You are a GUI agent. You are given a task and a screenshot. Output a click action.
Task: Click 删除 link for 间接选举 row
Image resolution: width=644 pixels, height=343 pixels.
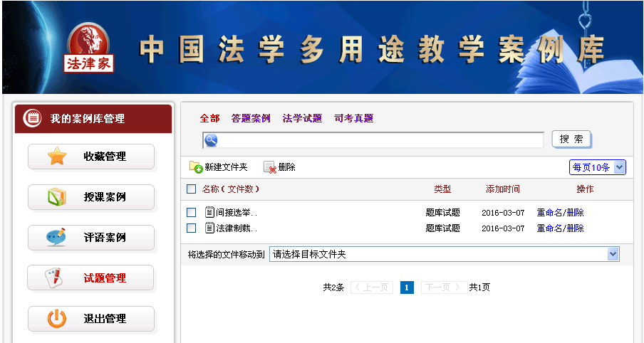(575, 213)
